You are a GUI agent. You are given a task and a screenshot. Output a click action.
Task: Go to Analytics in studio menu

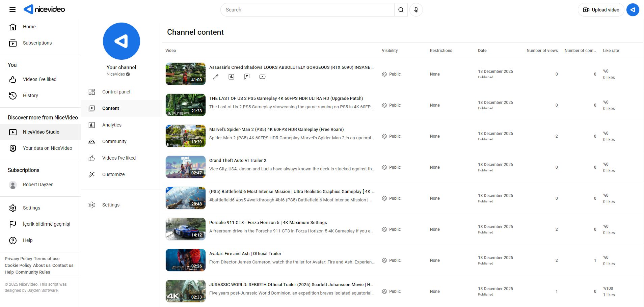[x=122, y=125]
